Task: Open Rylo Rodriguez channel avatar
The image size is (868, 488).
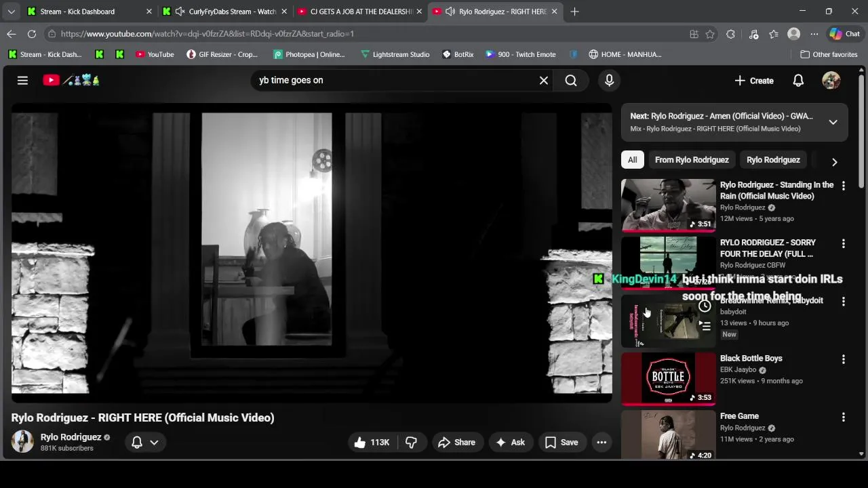Action: (x=22, y=441)
